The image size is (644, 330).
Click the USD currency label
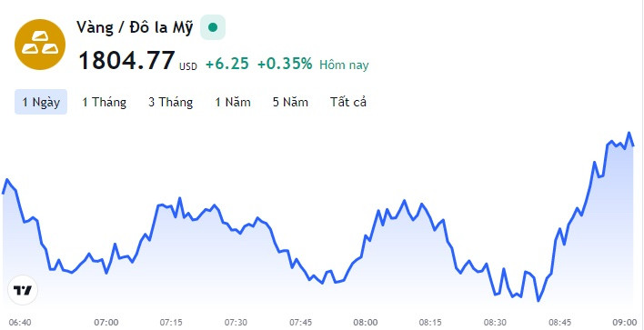188,66
